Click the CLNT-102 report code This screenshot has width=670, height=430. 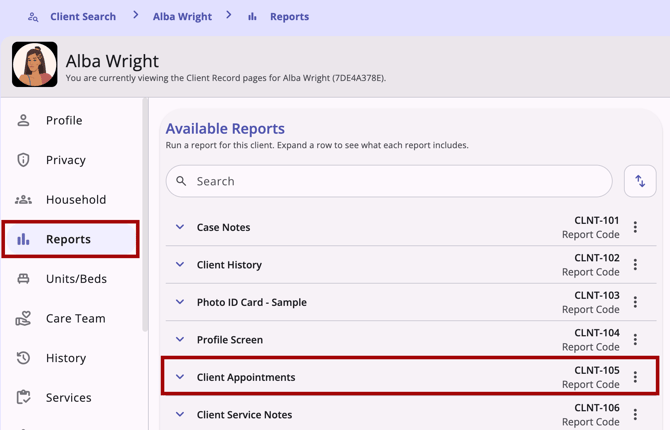pos(597,258)
